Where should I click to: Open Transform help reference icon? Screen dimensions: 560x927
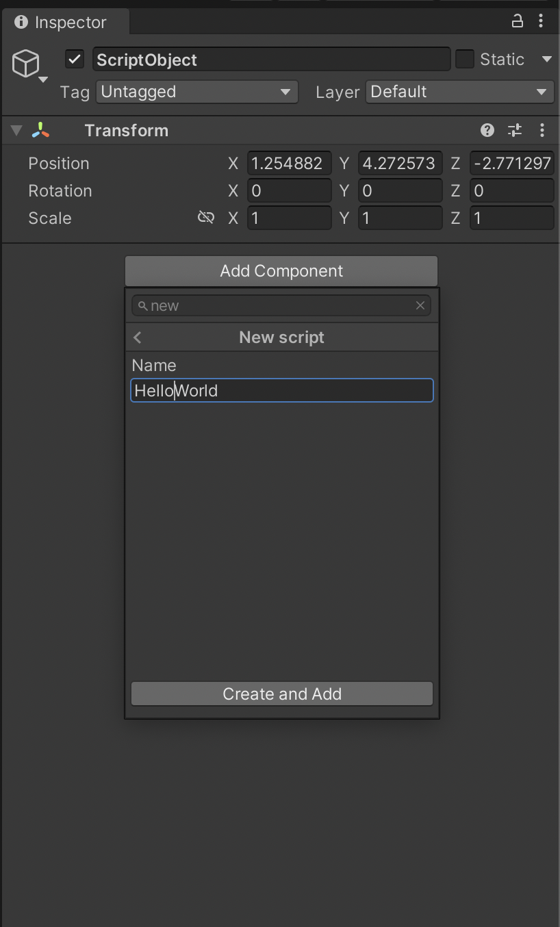487,130
